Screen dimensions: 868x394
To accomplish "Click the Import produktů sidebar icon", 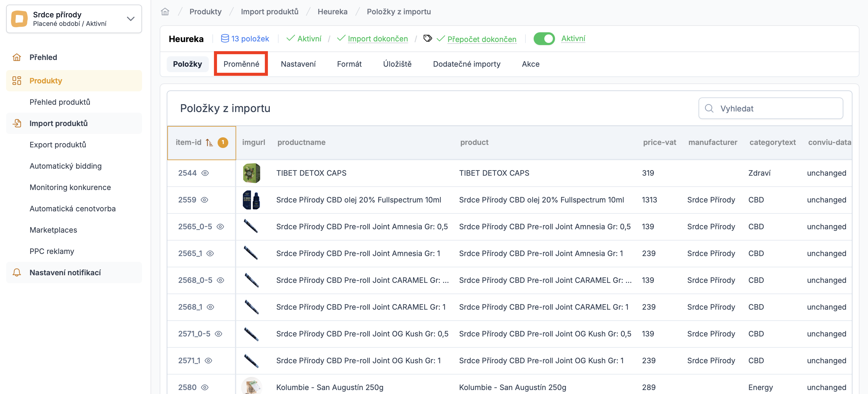I will pyautogui.click(x=17, y=123).
